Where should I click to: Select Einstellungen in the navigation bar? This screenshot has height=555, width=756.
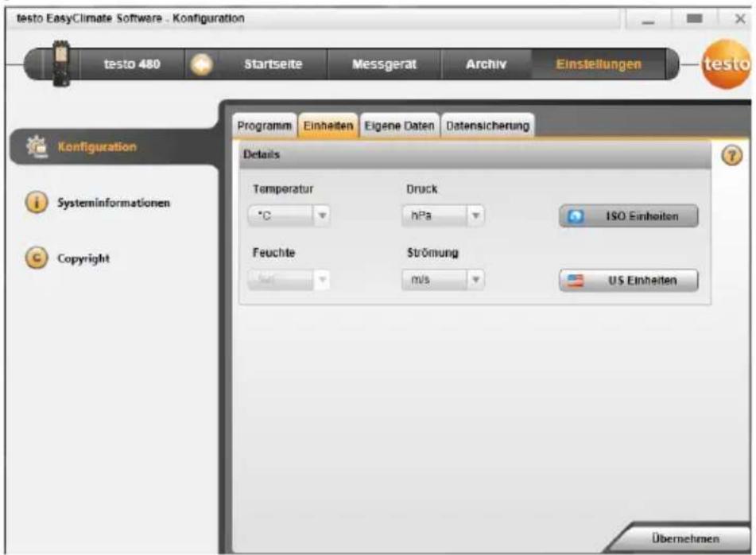coord(599,64)
